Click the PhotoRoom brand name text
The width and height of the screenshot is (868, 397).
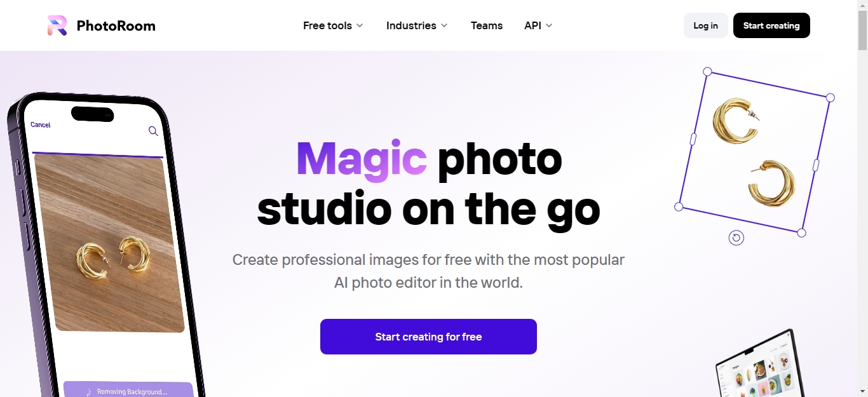116,25
